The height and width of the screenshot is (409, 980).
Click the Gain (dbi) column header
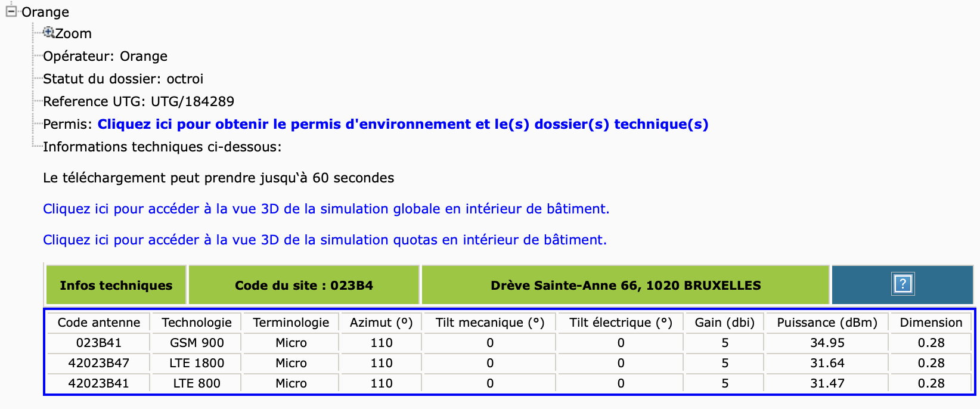(725, 323)
